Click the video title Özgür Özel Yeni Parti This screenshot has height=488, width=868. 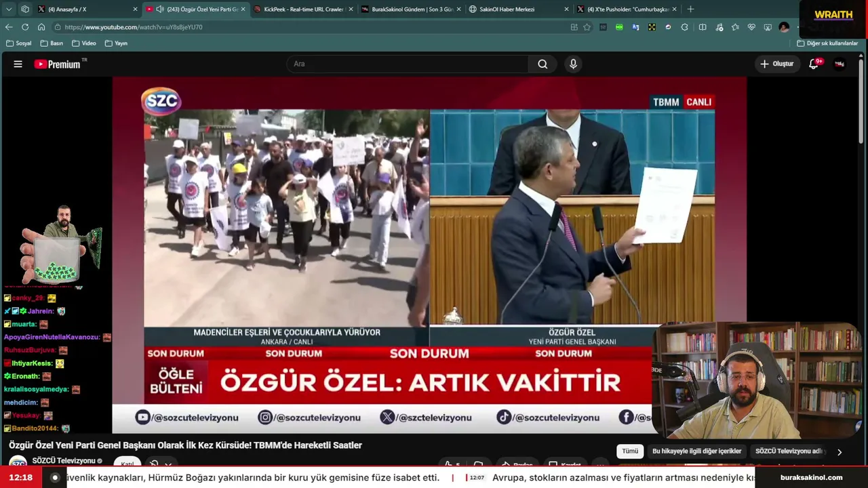[185, 445]
